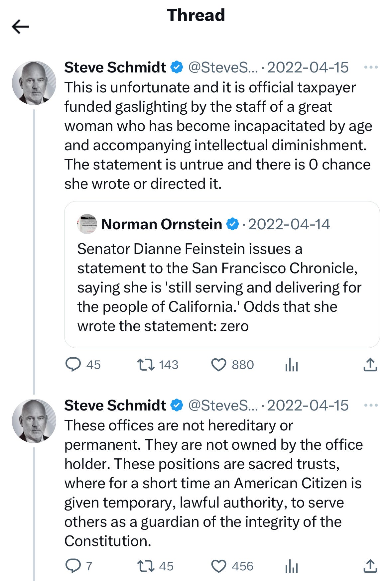View analytics for the first tweet
The height and width of the screenshot is (581, 392).
tap(291, 365)
